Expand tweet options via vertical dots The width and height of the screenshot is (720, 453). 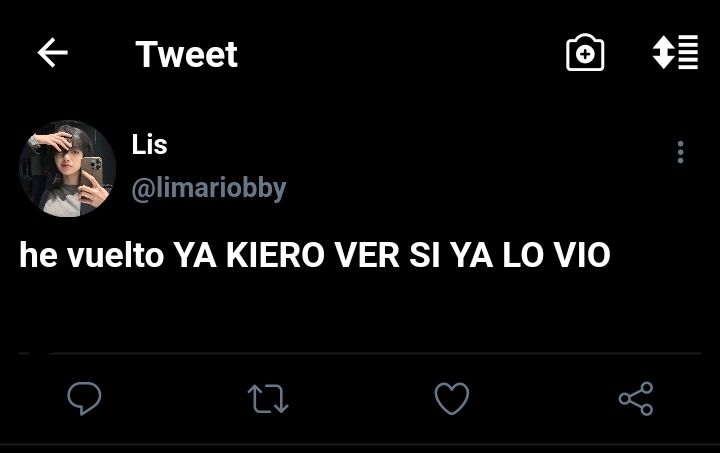[x=681, y=152]
